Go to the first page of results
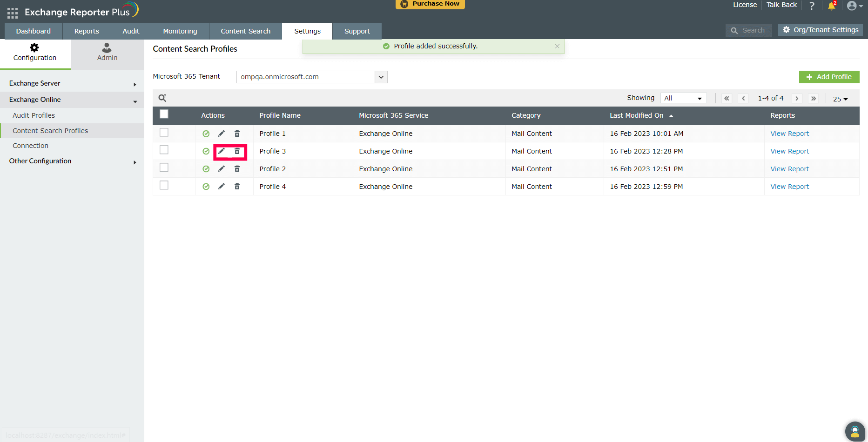868x442 pixels. (x=727, y=98)
